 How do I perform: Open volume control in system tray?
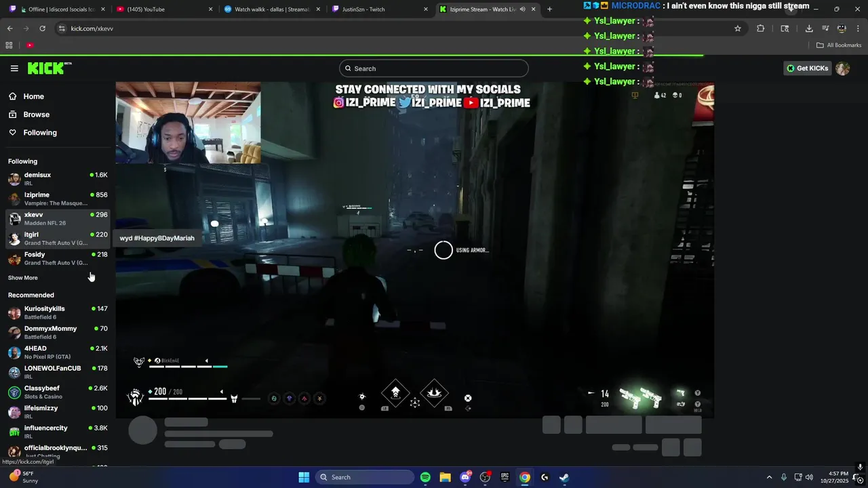point(809,477)
